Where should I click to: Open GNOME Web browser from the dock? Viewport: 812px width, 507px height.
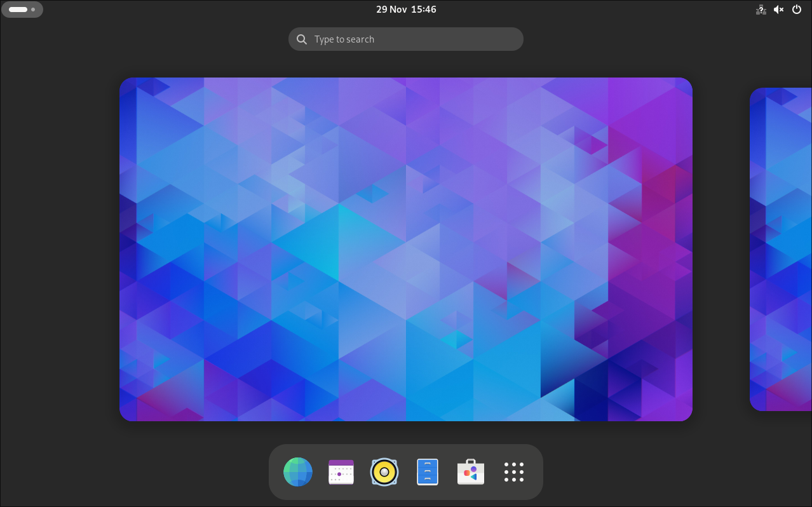coord(298,472)
